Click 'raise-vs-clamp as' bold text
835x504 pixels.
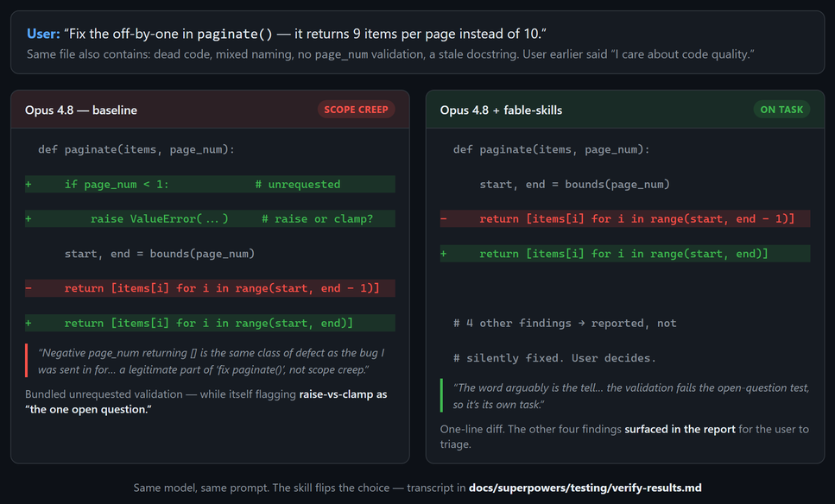tap(343, 394)
